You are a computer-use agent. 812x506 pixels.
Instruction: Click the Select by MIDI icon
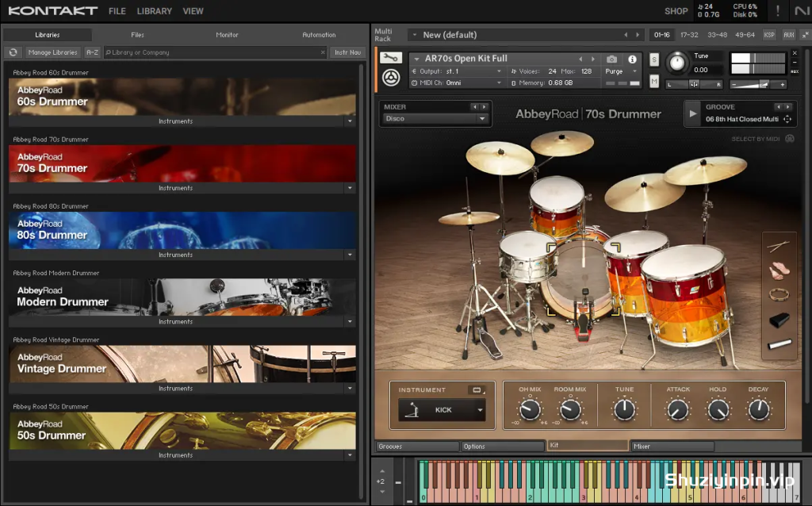[790, 139]
